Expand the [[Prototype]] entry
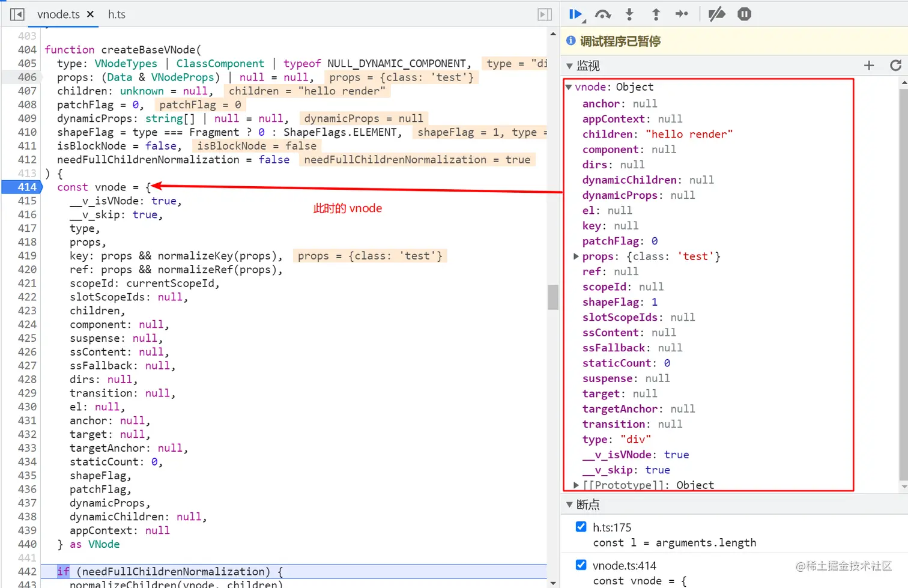 pos(576,485)
